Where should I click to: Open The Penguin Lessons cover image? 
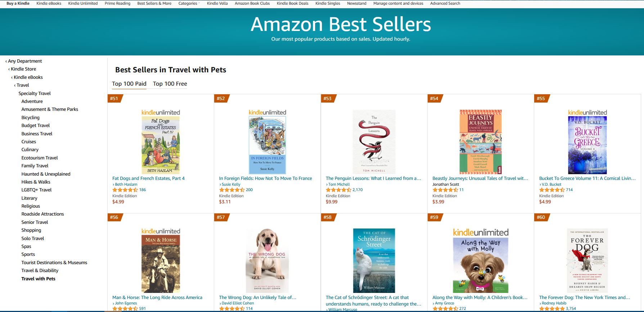(x=374, y=142)
